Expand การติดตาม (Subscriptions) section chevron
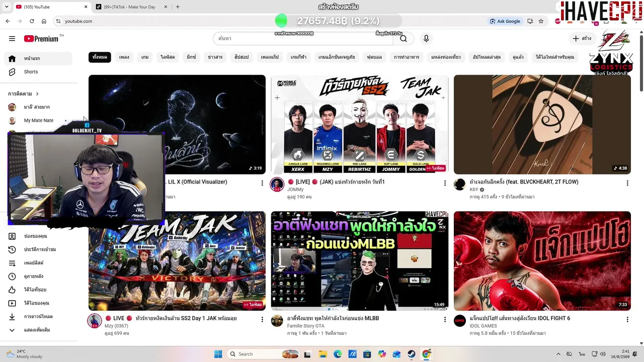 pos(37,94)
